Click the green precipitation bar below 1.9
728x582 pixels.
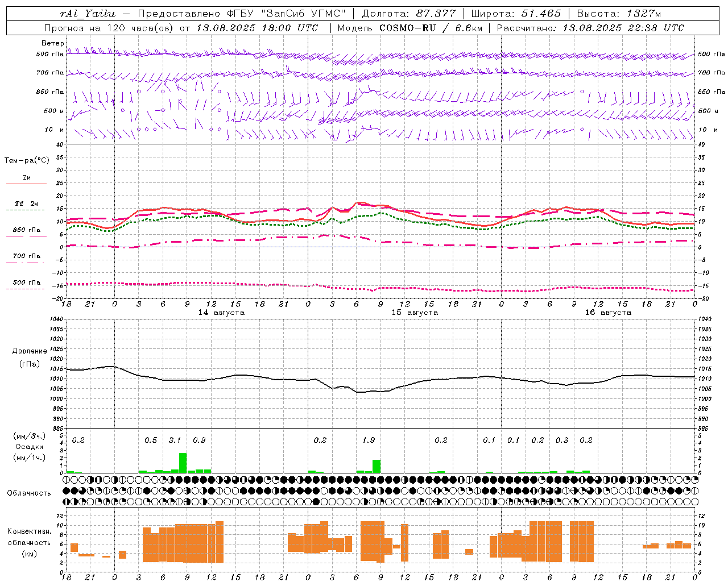point(377,466)
